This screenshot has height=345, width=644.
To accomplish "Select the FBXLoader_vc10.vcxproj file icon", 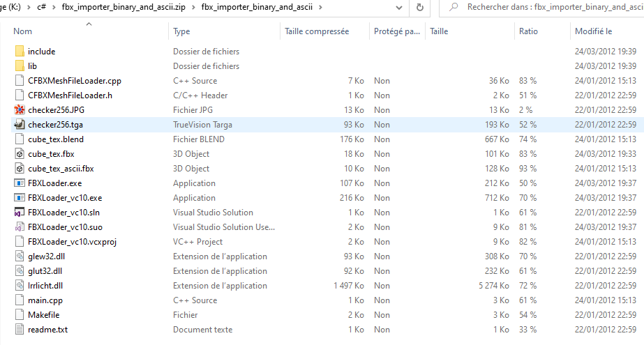I will [20, 242].
